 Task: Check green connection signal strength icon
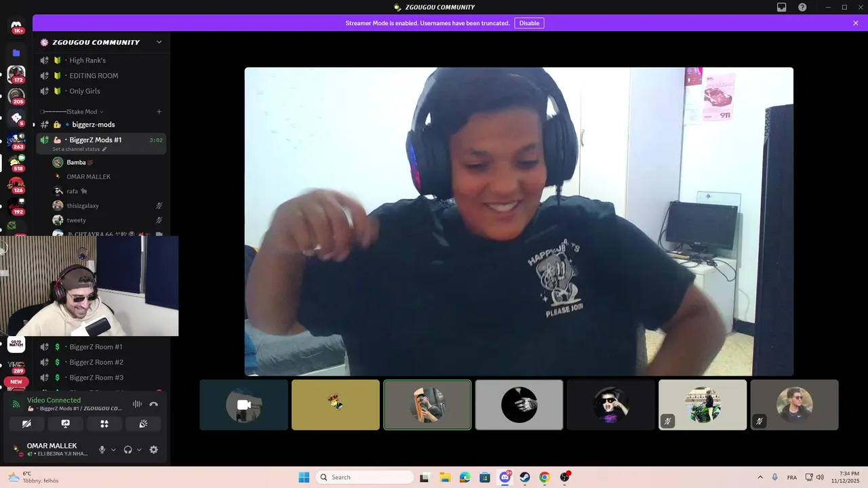tap(16, 404)
